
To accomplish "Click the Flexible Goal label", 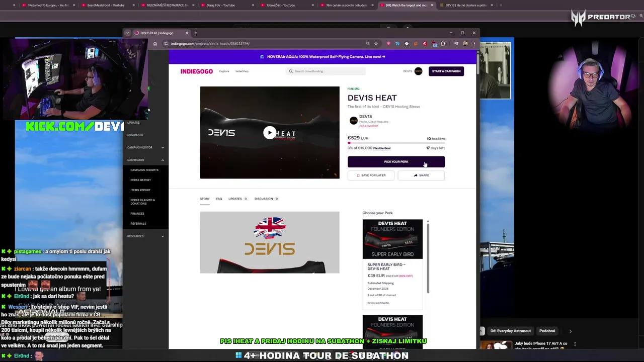I will [382, 148].
